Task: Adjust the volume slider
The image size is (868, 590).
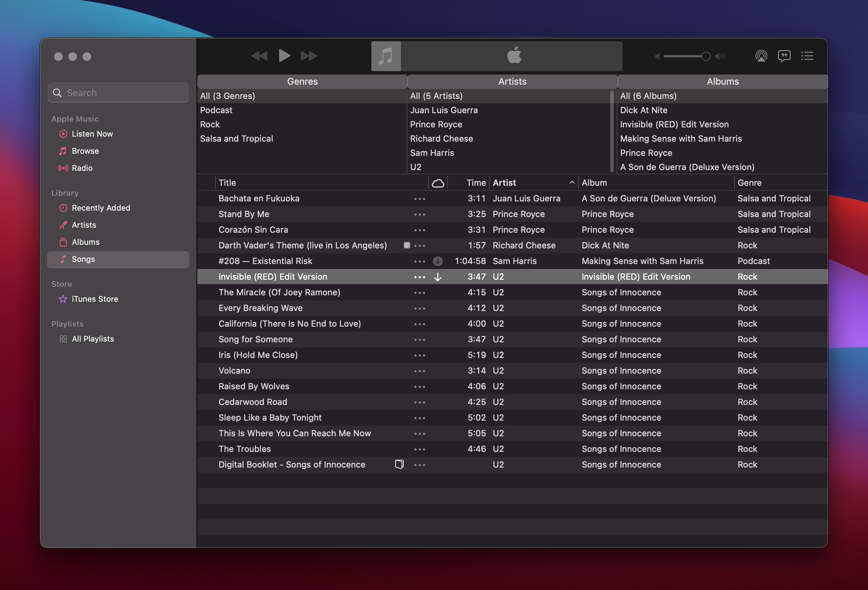Action: (705, 56)
